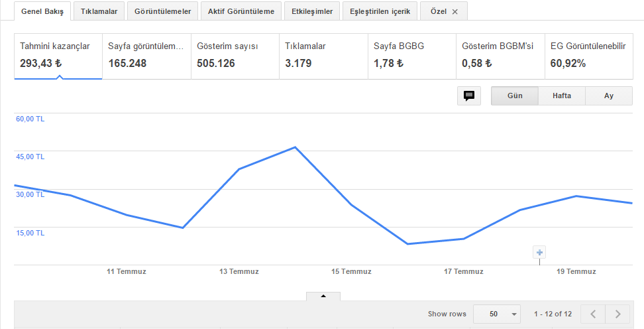Screen dimensions: 644x329
Task: Select the Eşleştirilen içerik tab
Action: [x=380, y=11]
